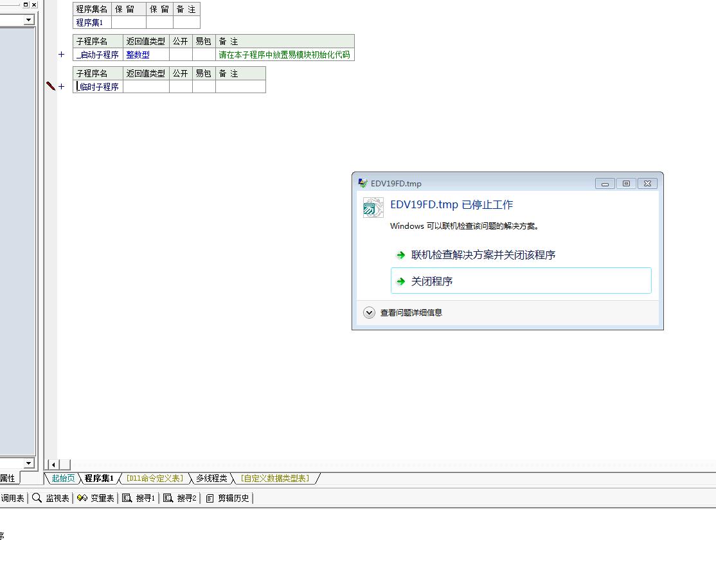Image resolution: width=716 pixels, height=588 pixels.
Task: Expand the plus sign beside _启动子程序
Action: (62, 55)
